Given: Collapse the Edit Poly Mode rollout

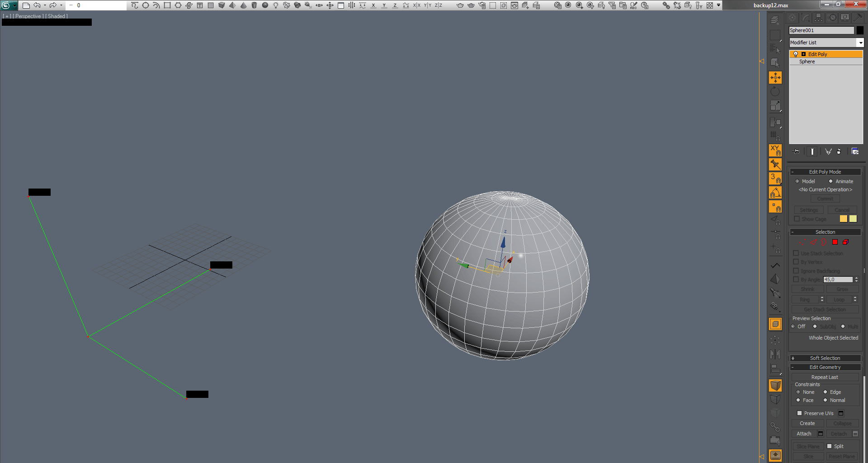Looking at the screenshot, I should (825, 172).
